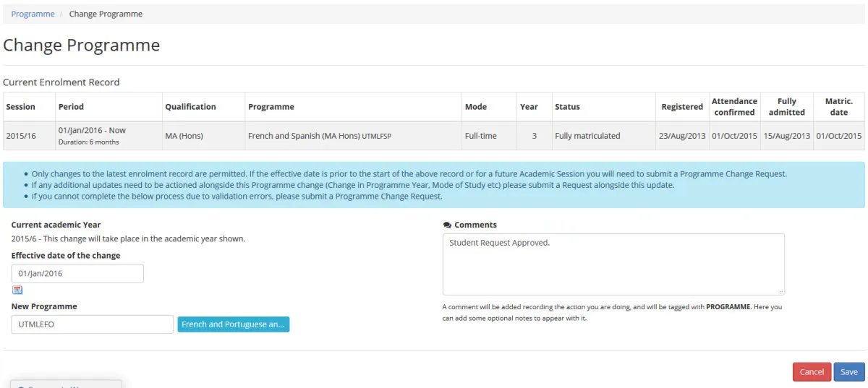Click the '23/Aug/2013' registered date cell
The width and height of the screenshot is (868, 388).
click(x=681, y=136)
